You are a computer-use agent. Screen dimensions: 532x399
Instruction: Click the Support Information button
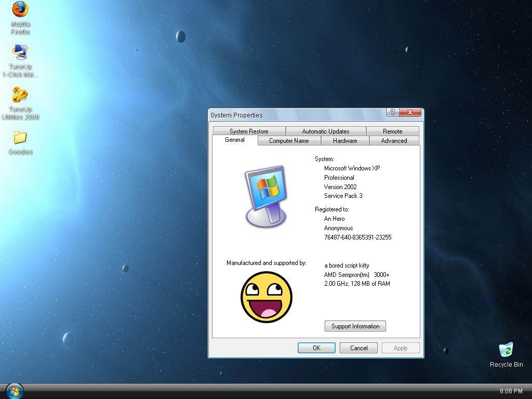tap(355, 326)
